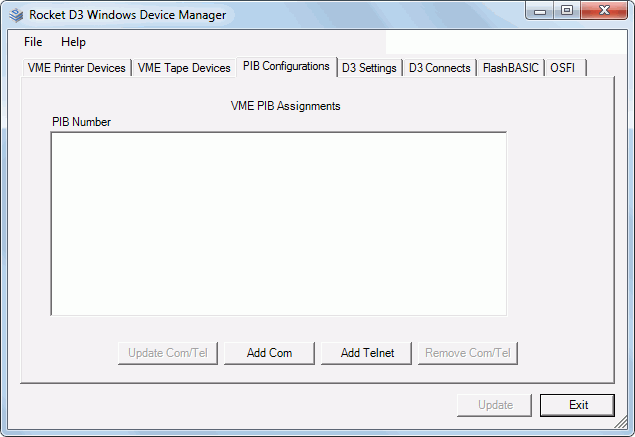Minimize the Device Manager window
Screen dimensions: 635x437
539,11
